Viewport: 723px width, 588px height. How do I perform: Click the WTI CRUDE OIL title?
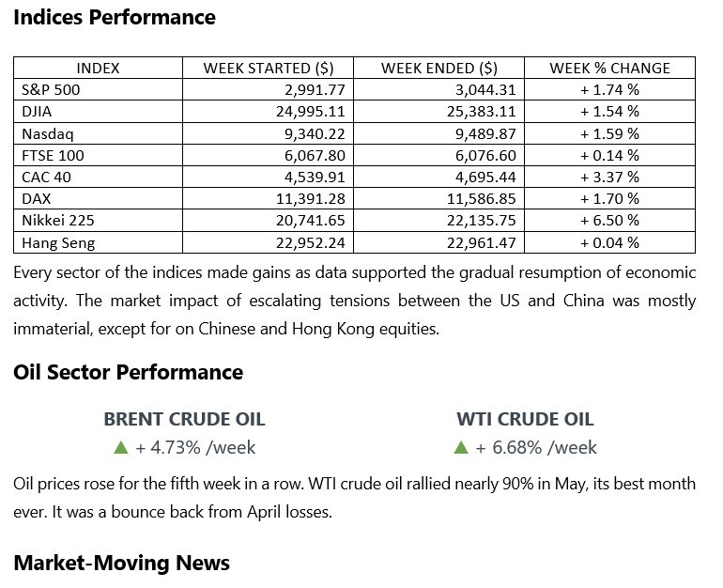525,419
